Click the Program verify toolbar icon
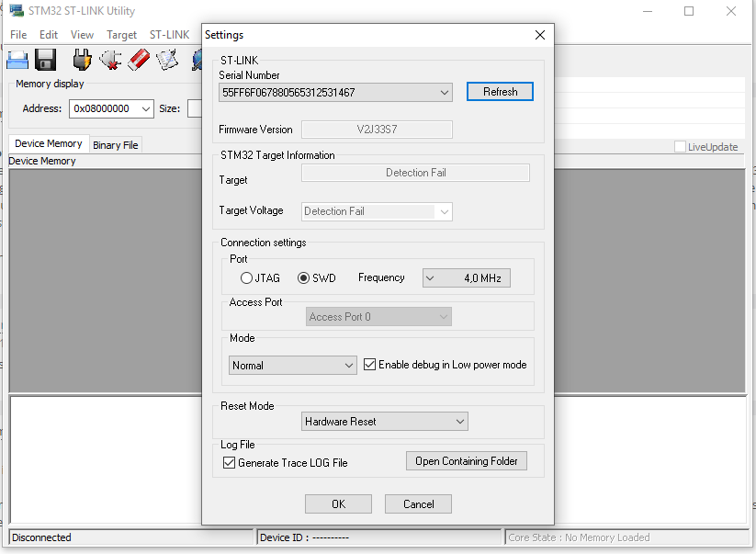 tap(167, 61)
